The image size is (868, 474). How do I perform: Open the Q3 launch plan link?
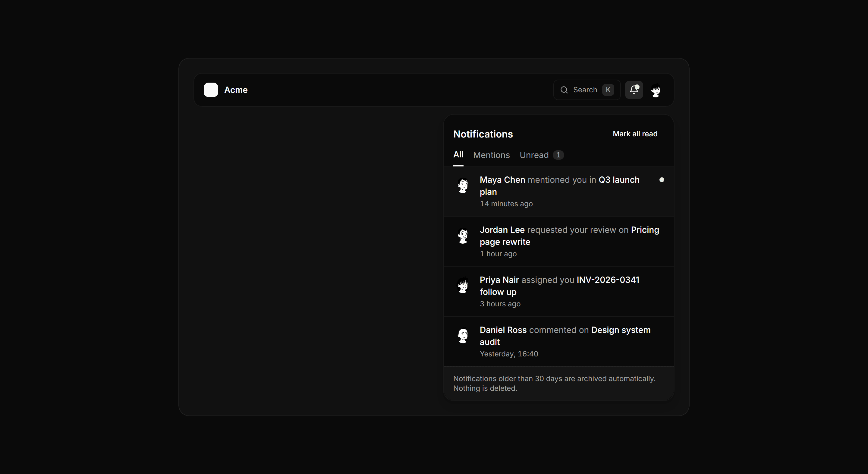click(x=560, y=186)
